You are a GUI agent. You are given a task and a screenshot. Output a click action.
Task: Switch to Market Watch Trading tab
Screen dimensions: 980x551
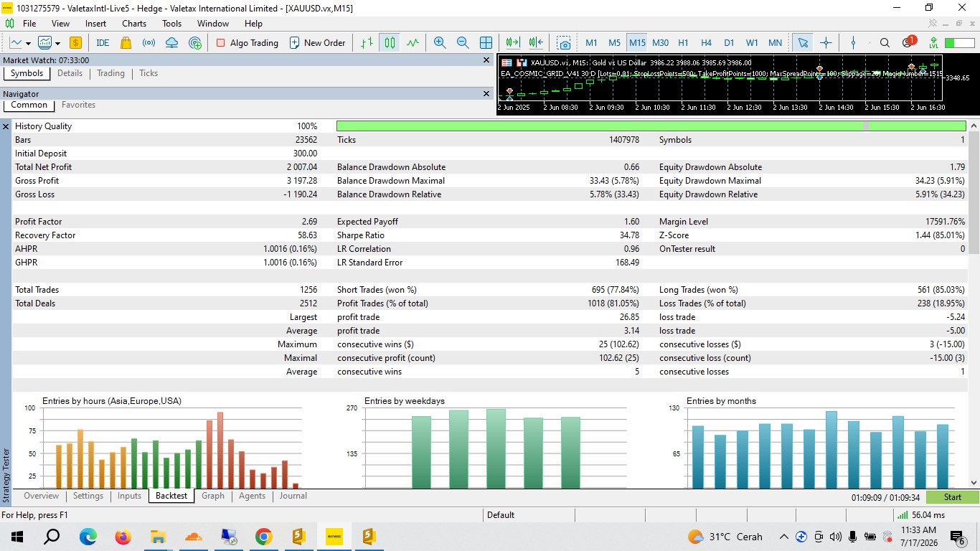pos(110,73)
